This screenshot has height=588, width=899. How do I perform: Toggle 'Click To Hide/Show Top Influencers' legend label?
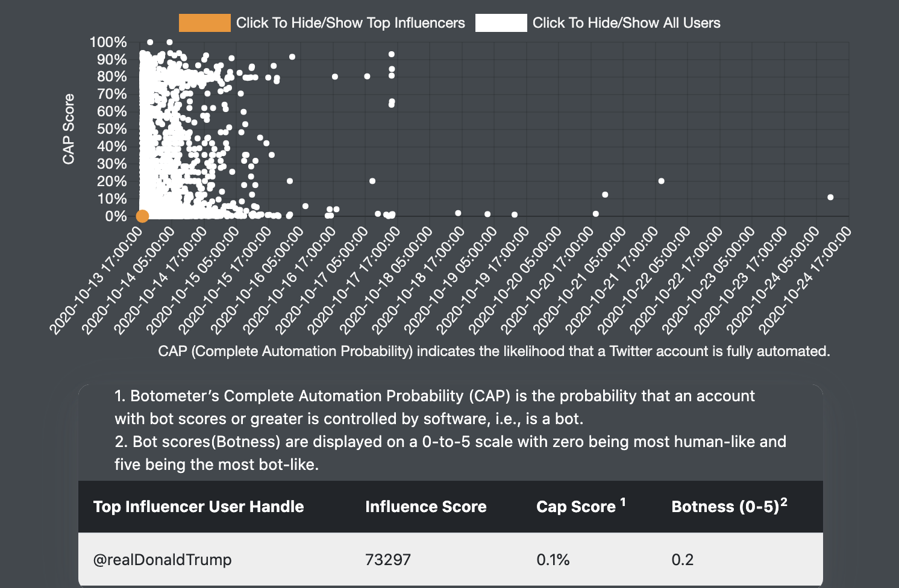point(350,23)
